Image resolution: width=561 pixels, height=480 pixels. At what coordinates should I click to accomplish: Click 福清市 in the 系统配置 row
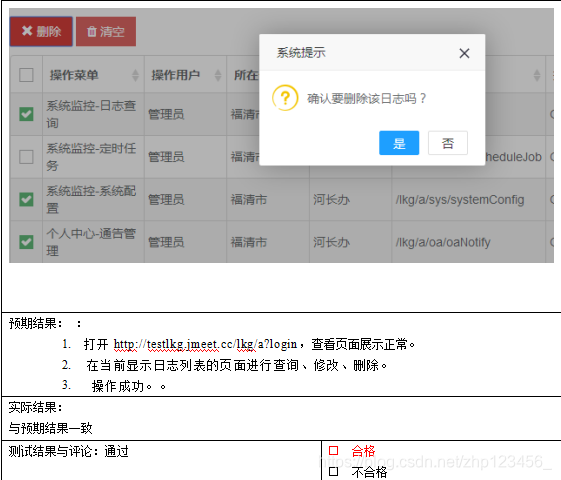point(249,200)
